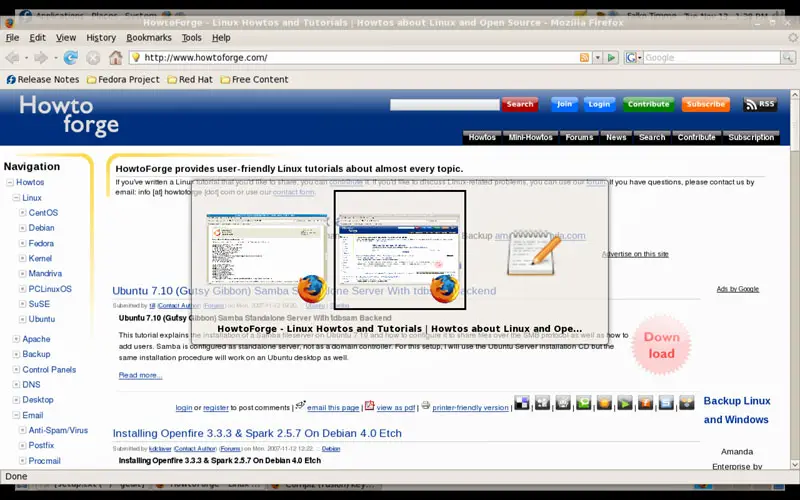Bookmark with the checkered del.icio.us icon
This screenshot has width=800, height=500.
[521, 403]
